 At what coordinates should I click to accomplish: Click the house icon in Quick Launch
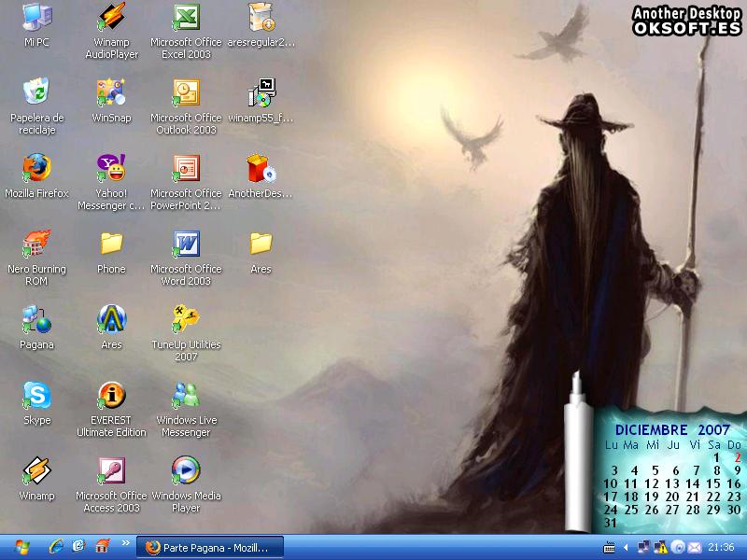pyautogui.click(x=102, y=546)
